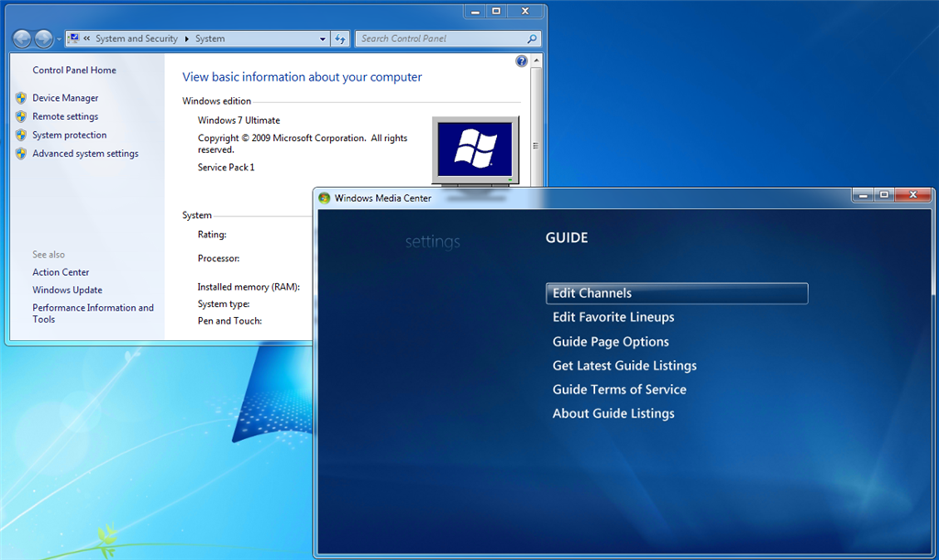Click the shield icon beside Remote settings
The height and width of the screenshot is (560, 939).
[x=21, y=116]
